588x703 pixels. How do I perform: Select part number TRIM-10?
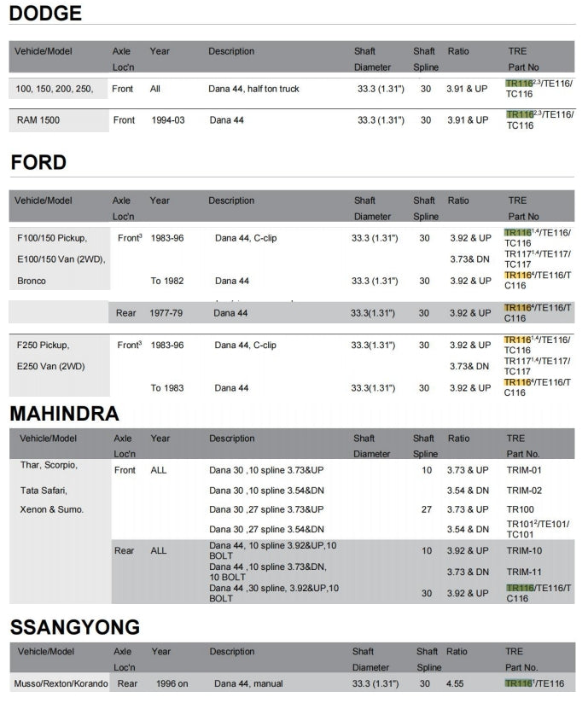point(524,551)
